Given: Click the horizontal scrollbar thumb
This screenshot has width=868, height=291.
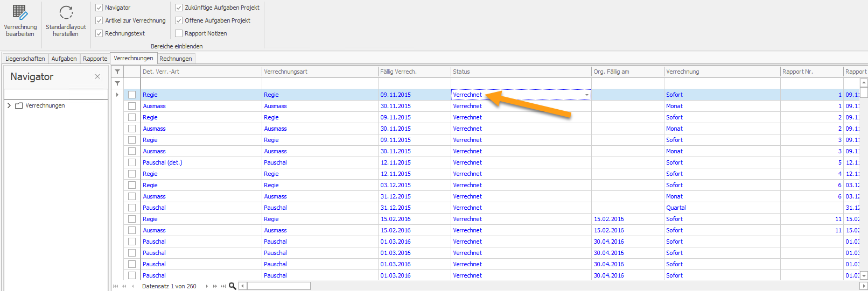Looking at the screenshot, I should tap(278, 286).
